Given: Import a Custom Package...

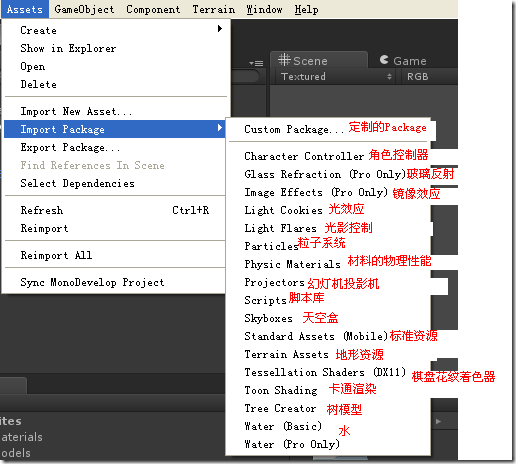Looking at the screenshot, I should click(x=328, y=129).
